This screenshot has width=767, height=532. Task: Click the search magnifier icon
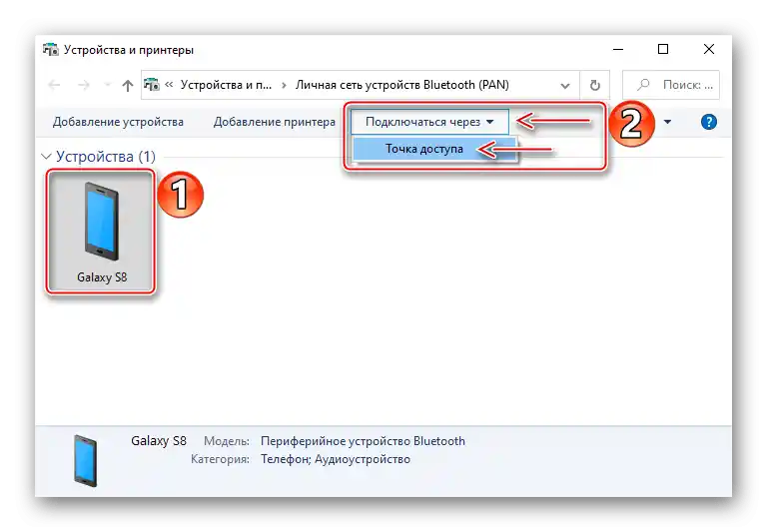pyautogui.click(x=643, y=85)
